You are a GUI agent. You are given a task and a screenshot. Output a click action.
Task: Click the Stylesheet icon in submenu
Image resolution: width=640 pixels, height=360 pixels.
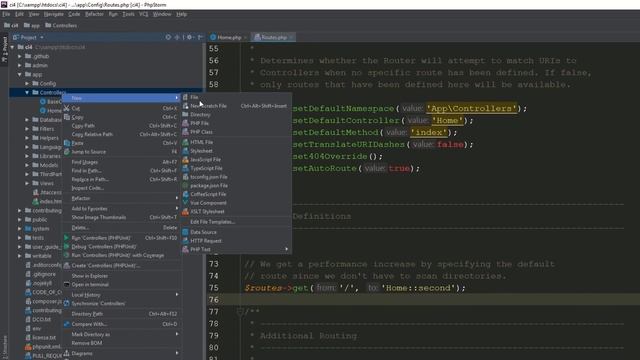185,151
